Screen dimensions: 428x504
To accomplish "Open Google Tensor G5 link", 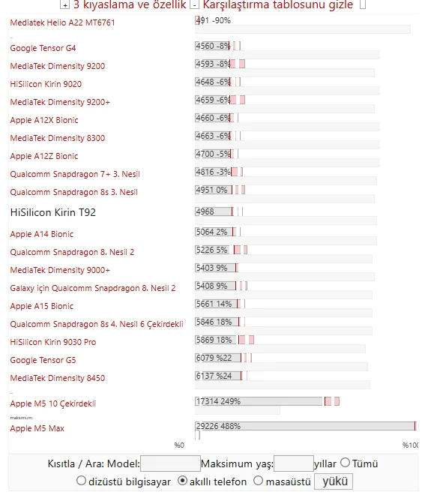I will 43,360.
